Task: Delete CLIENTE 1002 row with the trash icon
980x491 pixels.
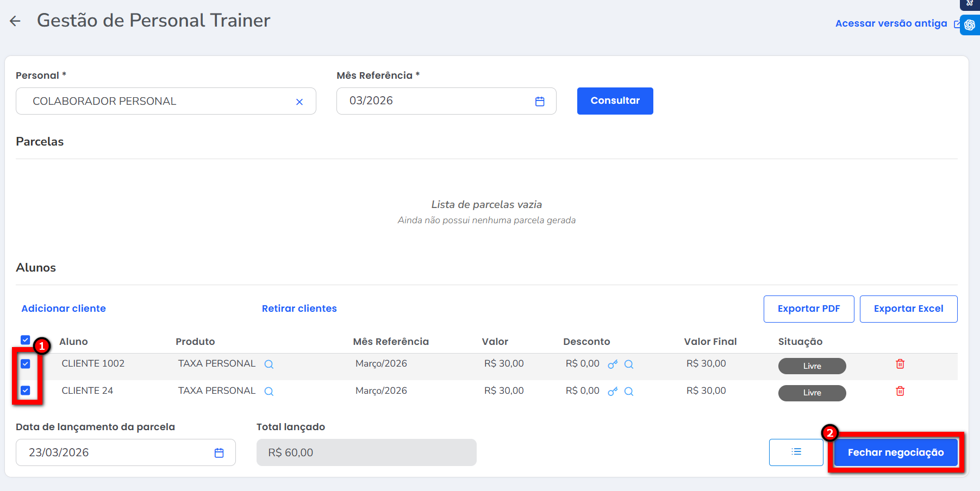Action: (x=900, y=364)
